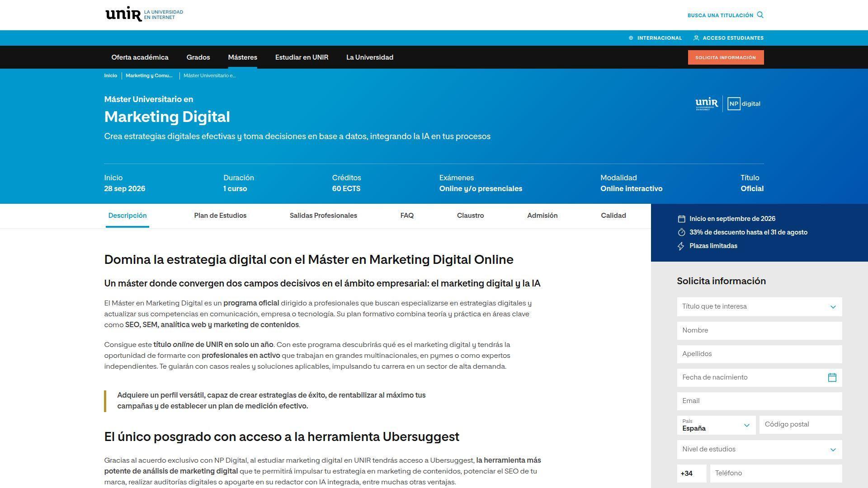Click 'Marketing Digital' page heading
Viewport: 868px width, 488px height.
tap(167, 117)
